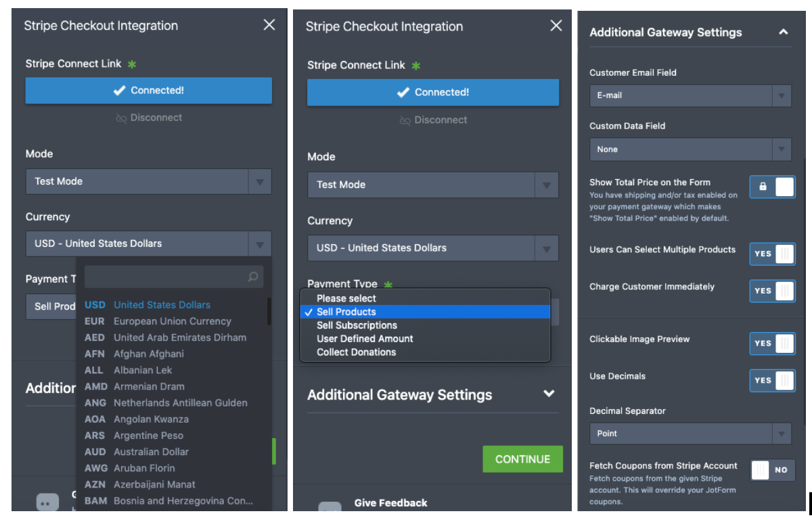
Task: Expand Additional Gateway Settings with down chevron
Action: pyautogui.click(x=549, y=394)
